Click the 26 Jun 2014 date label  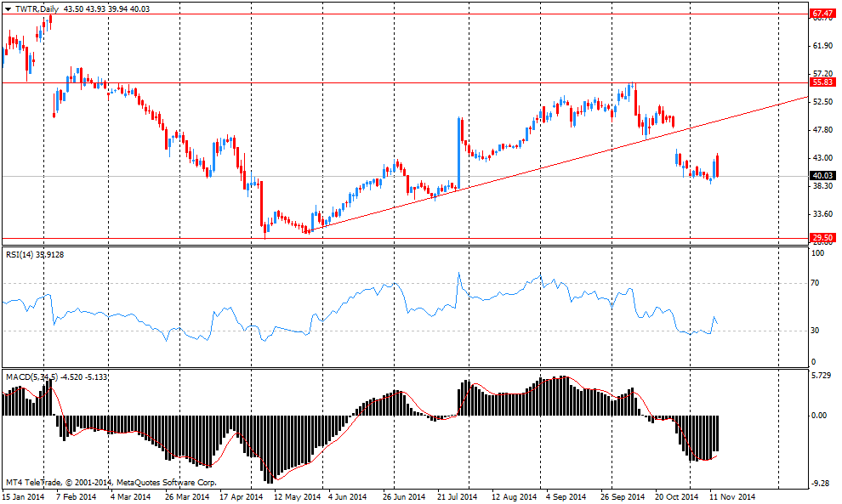(x=403, y=497)
